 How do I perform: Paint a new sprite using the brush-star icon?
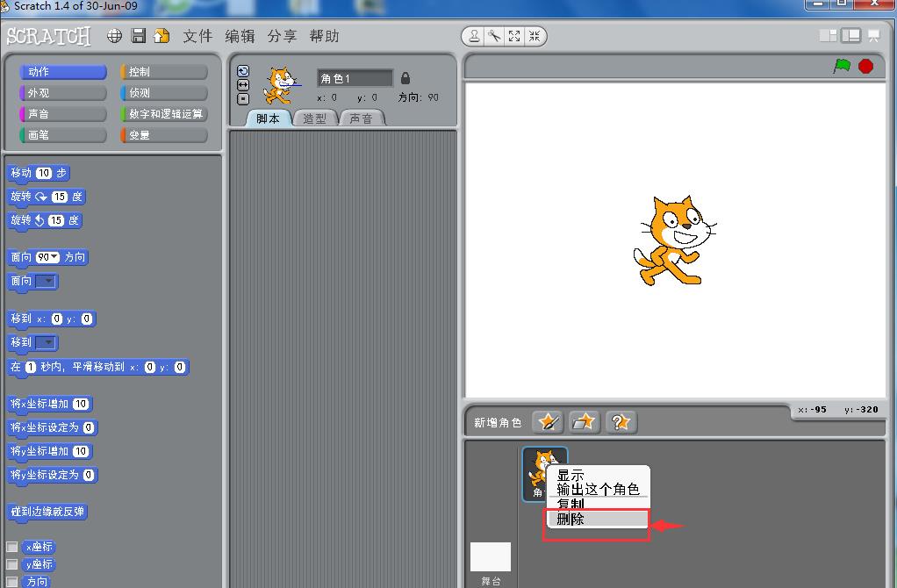[548, 422]
